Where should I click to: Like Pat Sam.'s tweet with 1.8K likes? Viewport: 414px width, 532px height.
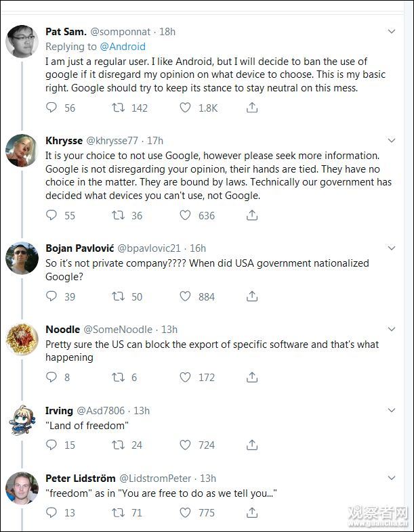(185, 108)
